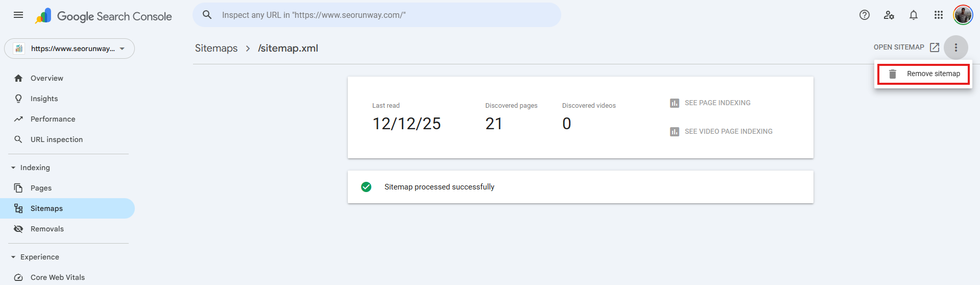980x285 pixels.
Task: Open the hamburger main menu
Action: point(18,15)
